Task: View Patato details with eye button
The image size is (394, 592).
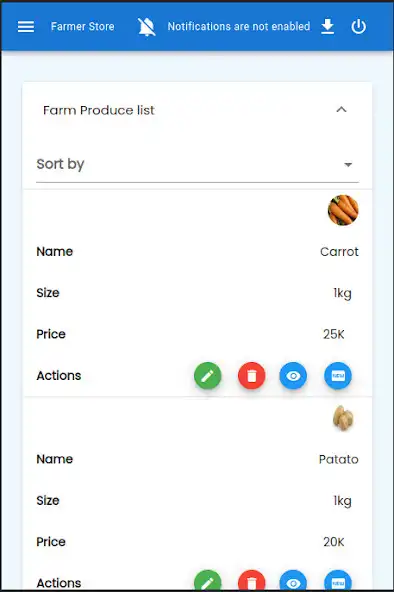Action: click(x=293, y=581)
